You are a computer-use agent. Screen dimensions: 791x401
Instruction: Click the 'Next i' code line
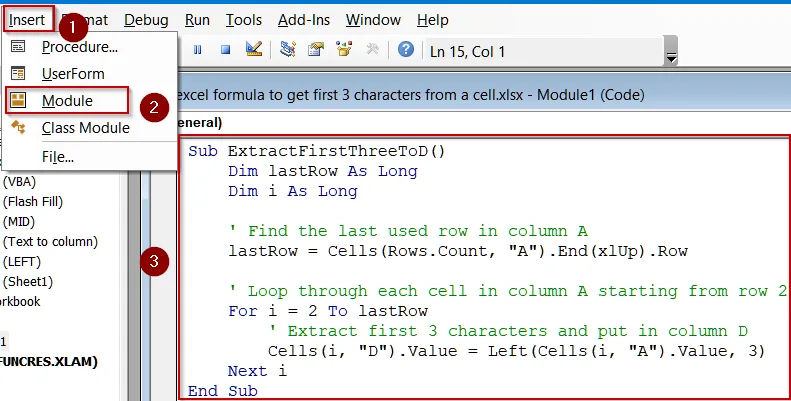click(257, 371)
